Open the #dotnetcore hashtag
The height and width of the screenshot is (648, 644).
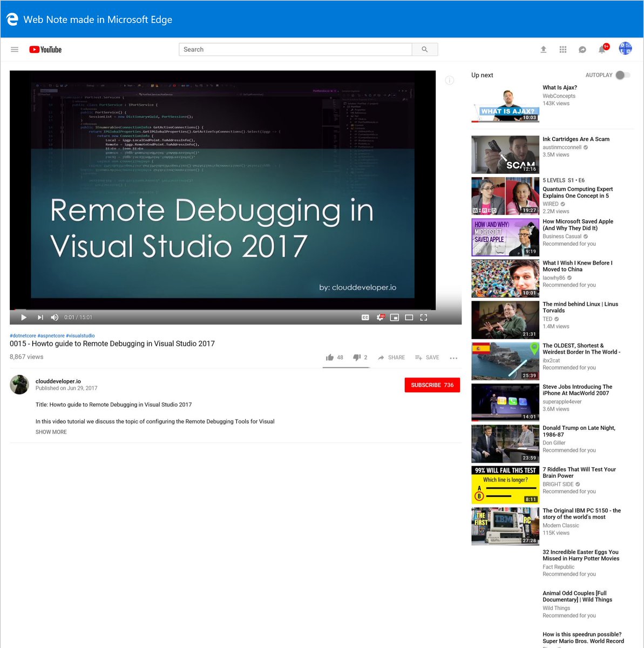pyautogui.click(x=23, y=336)
